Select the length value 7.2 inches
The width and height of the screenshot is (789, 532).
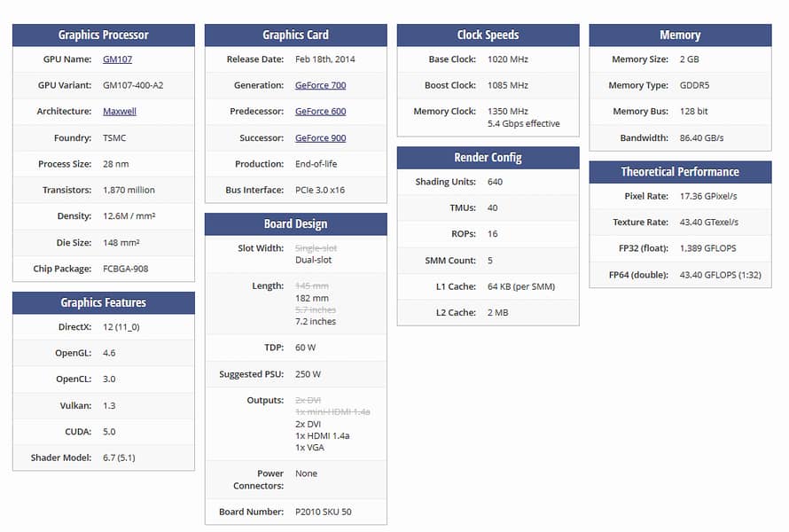coord(315,321)
